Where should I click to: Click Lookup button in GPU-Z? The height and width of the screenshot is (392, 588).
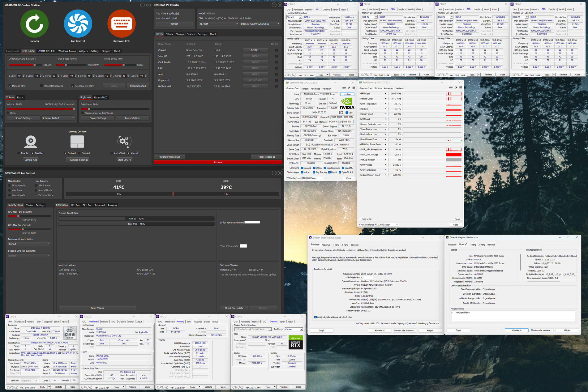coord(347,94)
